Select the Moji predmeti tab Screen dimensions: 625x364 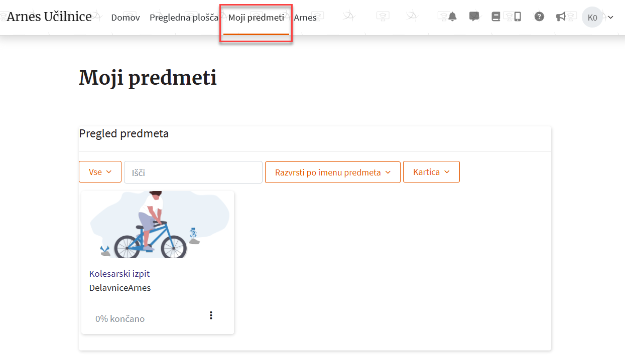click(x=256, y=18)
